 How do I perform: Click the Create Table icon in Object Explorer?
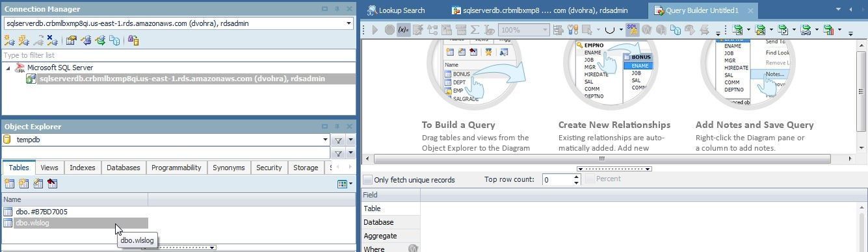pos(10,184)
